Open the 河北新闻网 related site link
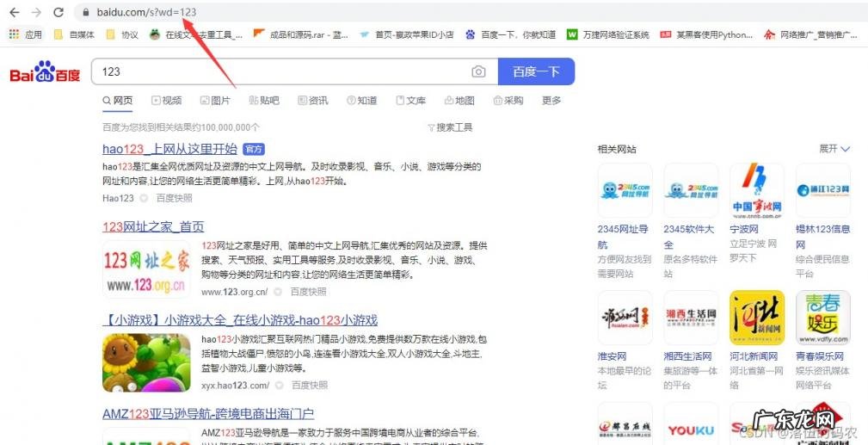Viewport: 868px width, 445px height. pyautogui.click(x=754, y=356)
